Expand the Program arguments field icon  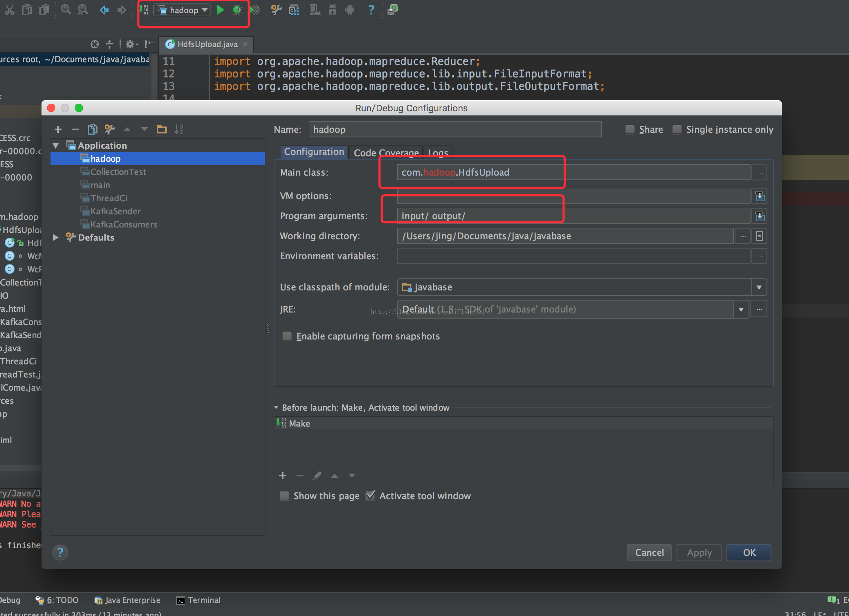(759, 216)
